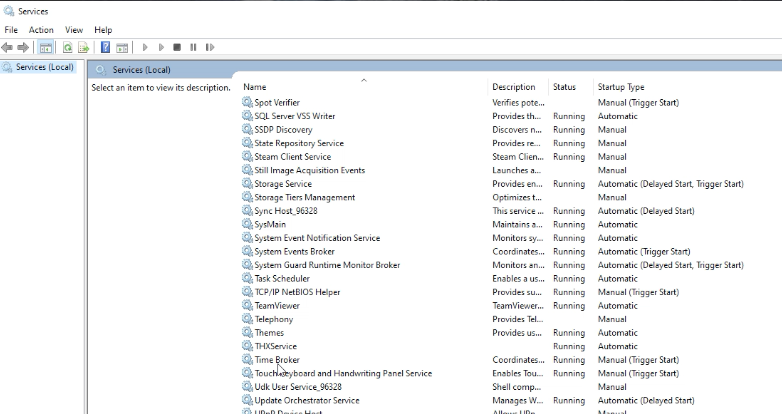Open the File menu
The width and height of the screenshot is (782, 414).
(x=11, y=30)
